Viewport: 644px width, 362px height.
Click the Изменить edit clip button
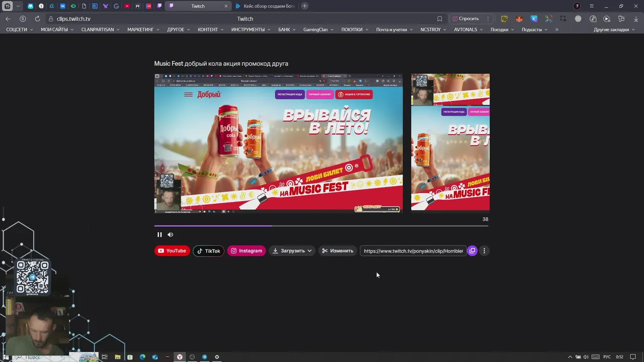pos(338,251)
